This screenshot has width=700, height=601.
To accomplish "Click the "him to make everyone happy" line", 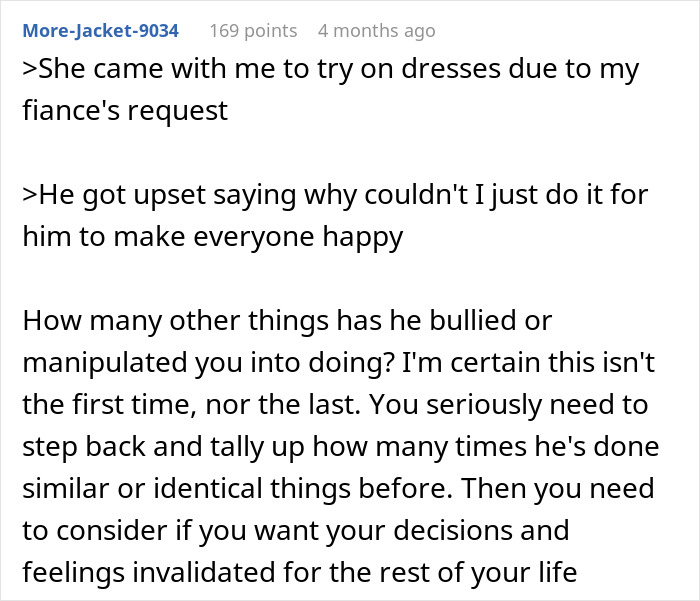I will point(212,236).
